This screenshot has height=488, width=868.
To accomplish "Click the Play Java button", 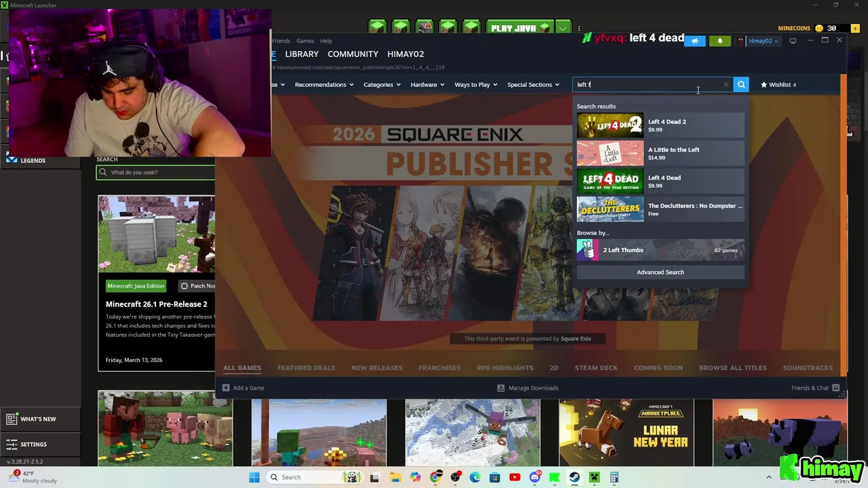I will (519, 28).
